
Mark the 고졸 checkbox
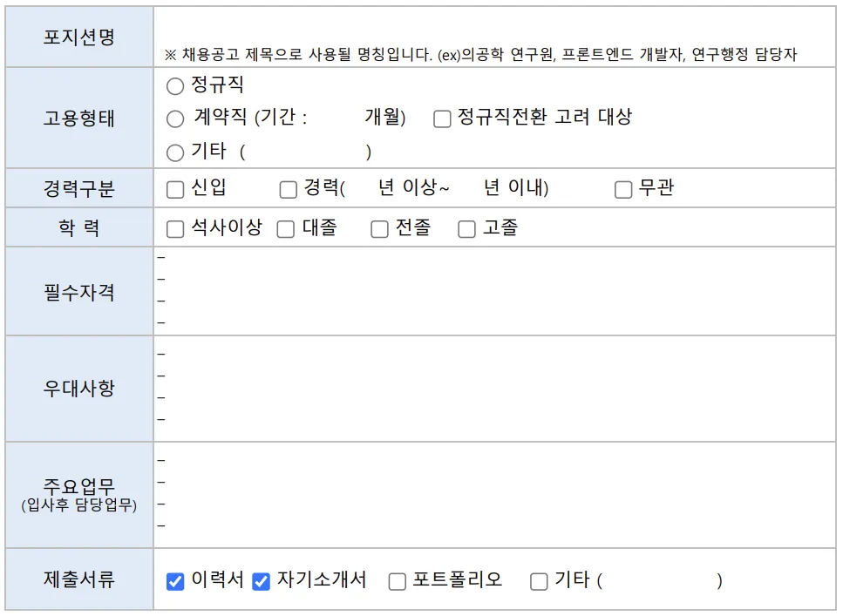tap(467, 229)
